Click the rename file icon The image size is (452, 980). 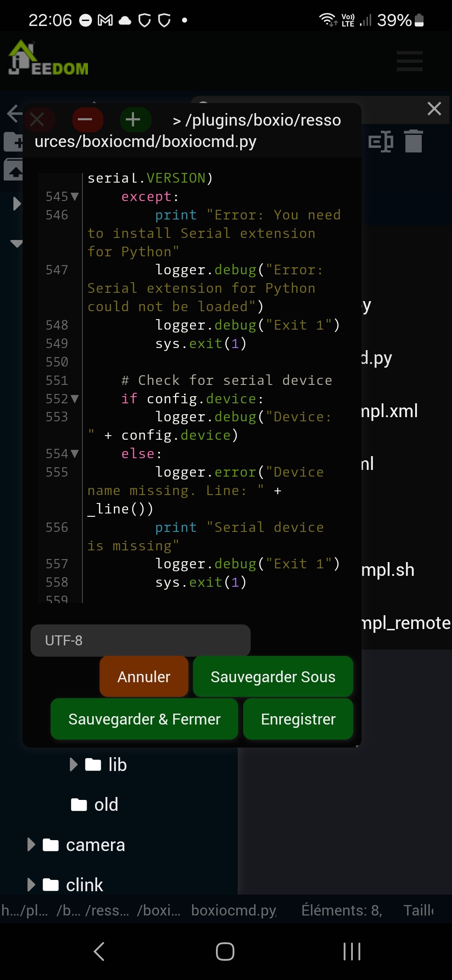(381, 142)
